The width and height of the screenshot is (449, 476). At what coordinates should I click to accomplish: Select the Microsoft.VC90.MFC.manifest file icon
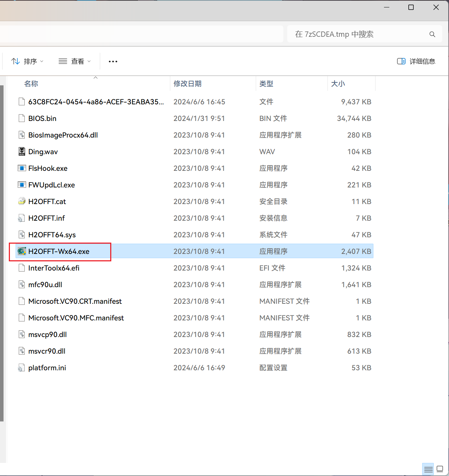click(x=22, y=318)
